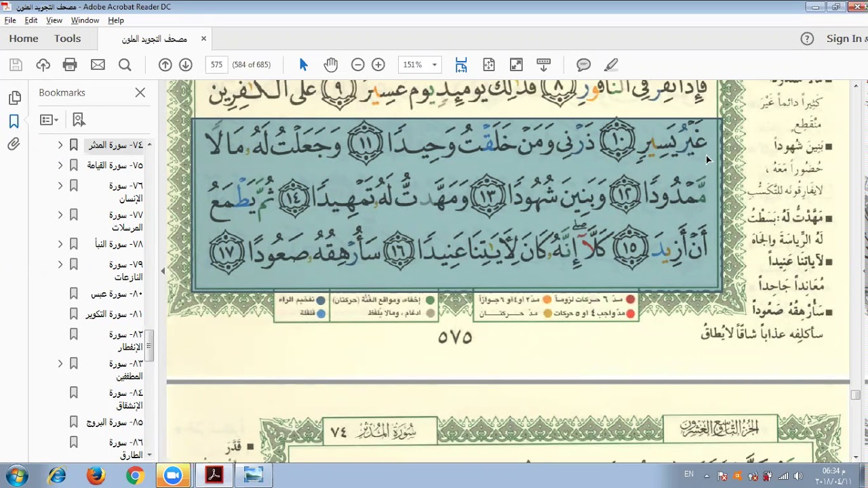Select the highlight pen tool
The height and width of the screenshot is (488, 868).
point(610,65)
